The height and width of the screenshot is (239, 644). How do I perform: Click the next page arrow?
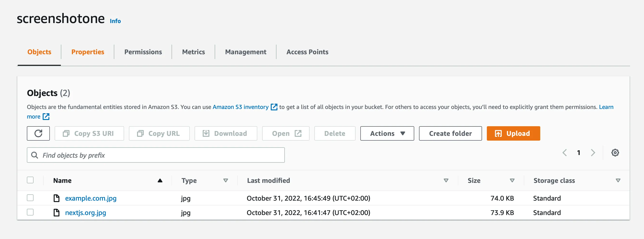point(593,153)
